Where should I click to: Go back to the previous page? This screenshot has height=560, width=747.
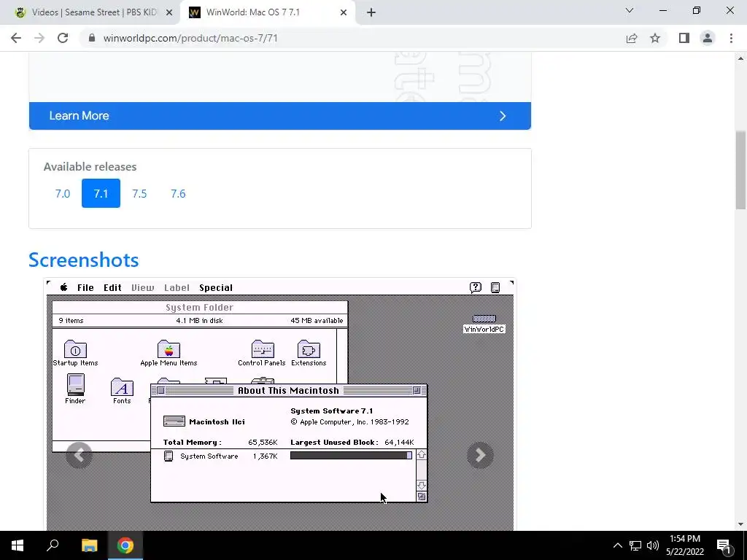click(x=16, y=38)
